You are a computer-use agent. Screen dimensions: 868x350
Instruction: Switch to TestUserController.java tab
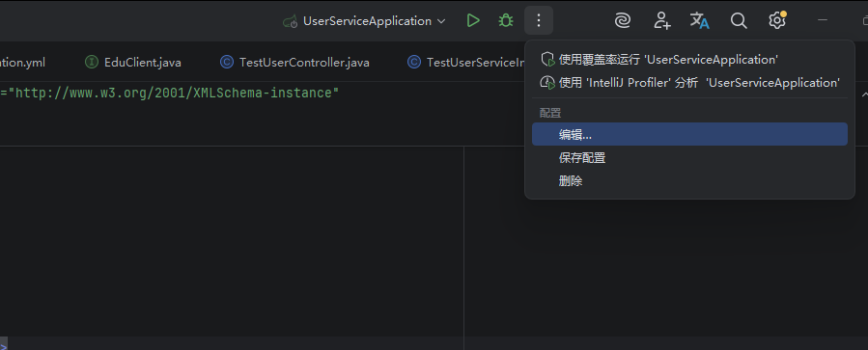click(294, 63)
